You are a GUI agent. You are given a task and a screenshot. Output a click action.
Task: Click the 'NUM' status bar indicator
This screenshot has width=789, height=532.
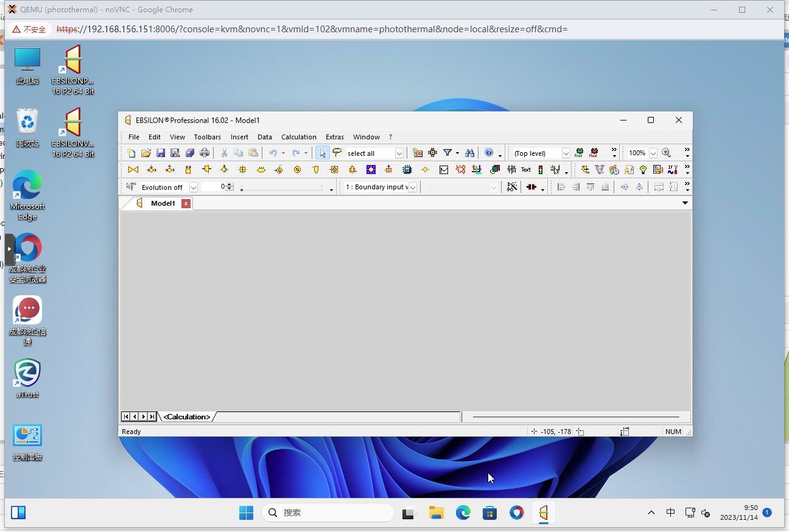click(673, 432)
